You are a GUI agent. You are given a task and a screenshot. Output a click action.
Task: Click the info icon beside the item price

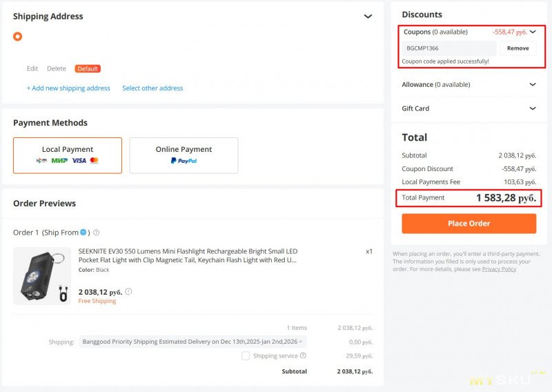128,292
